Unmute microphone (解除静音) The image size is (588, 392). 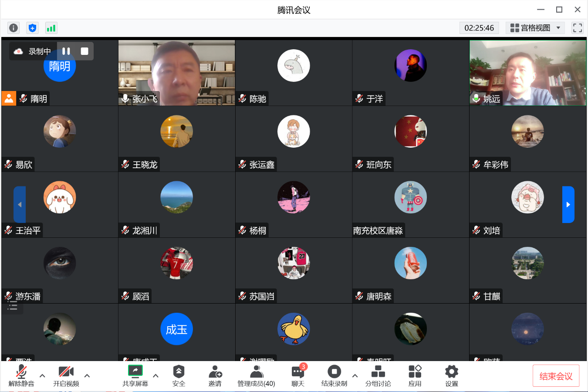(21, 375)
